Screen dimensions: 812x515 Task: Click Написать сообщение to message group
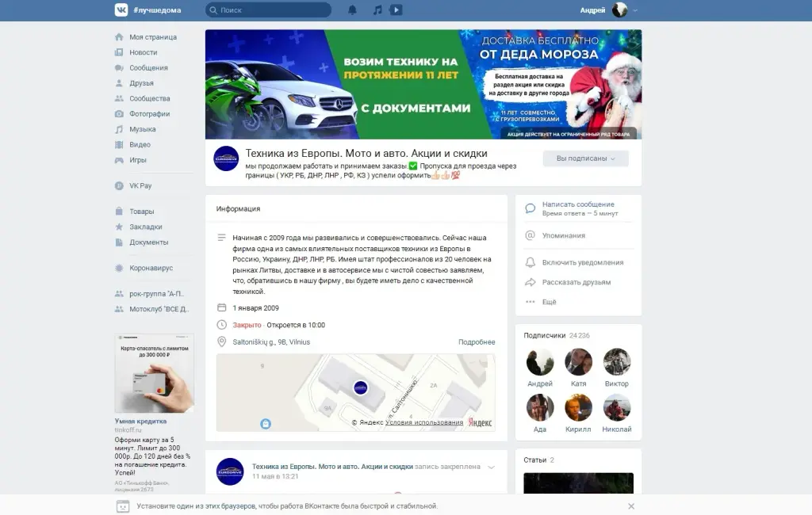[x=578, y=204]
